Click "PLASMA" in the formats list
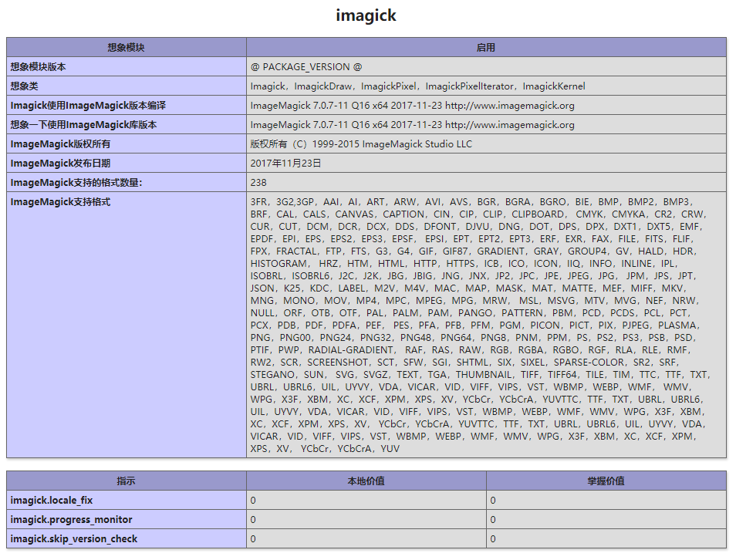The image size is (736, 560). [x=677, y=325]
